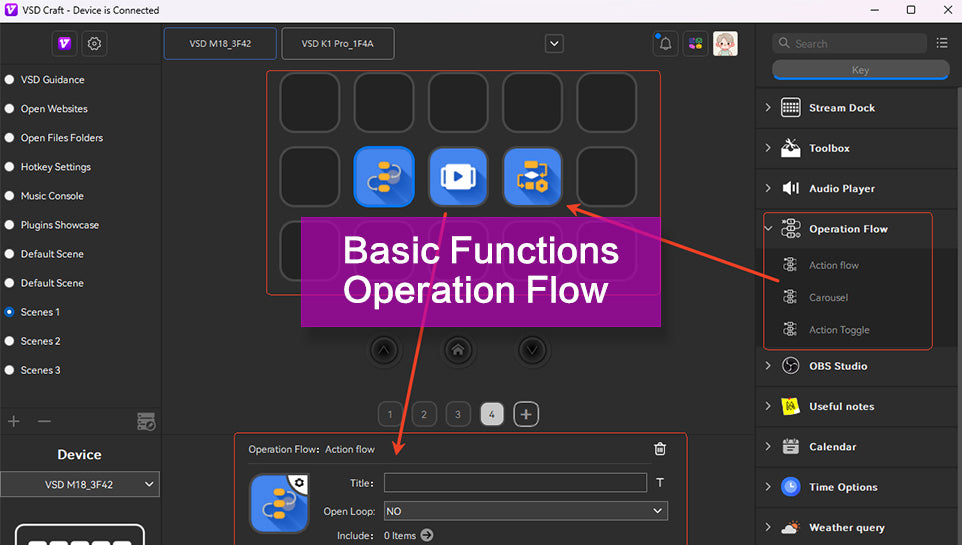Click the Calendar category icon

[790, 447]
